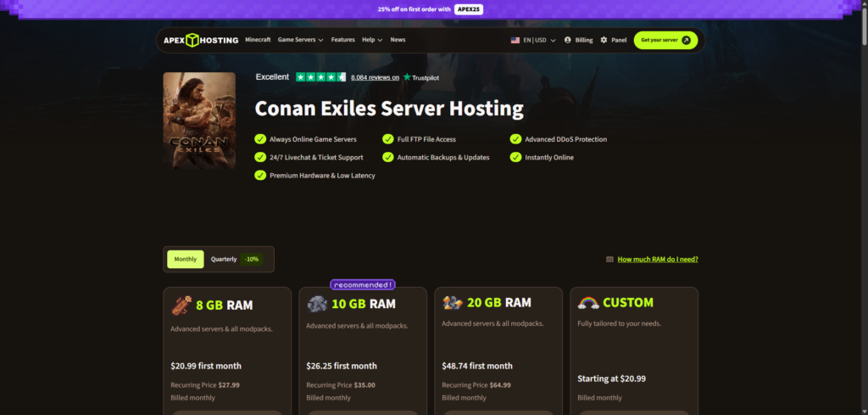The width and height of the screenshot is (868, 415).
Task: Click Recurring Price $35.00 text
Action: 341,385
